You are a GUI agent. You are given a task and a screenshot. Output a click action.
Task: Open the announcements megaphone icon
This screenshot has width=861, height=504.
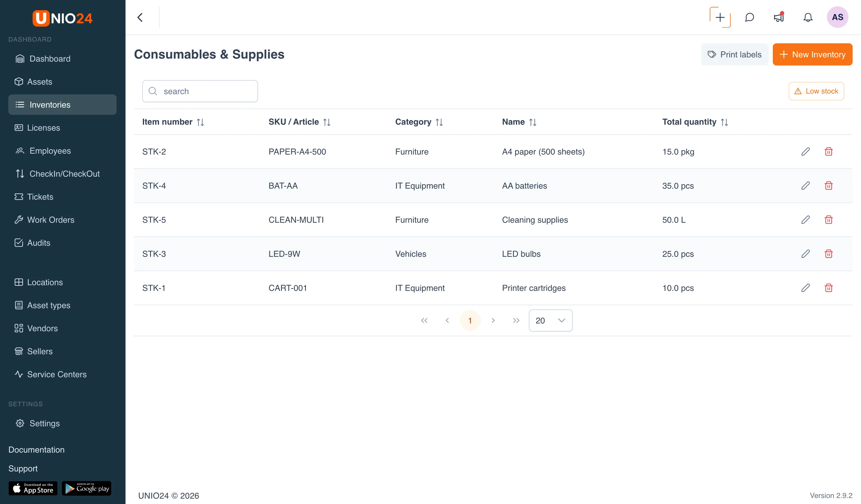[x=779, y=17]
